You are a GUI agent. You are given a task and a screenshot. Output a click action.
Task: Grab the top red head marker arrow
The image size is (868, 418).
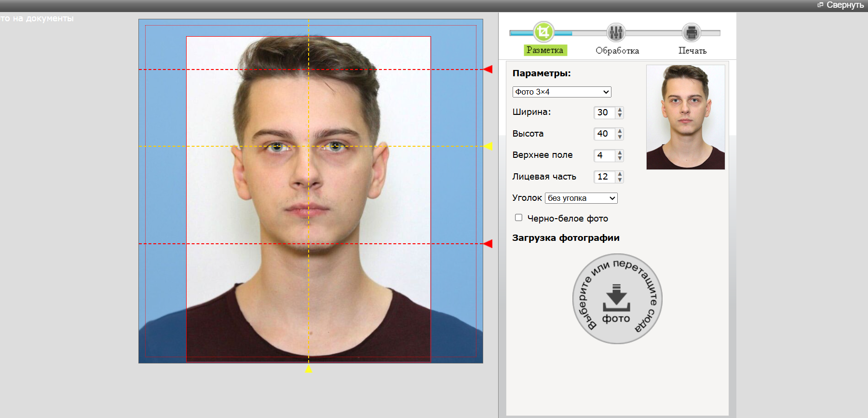[x=488, y=70]
